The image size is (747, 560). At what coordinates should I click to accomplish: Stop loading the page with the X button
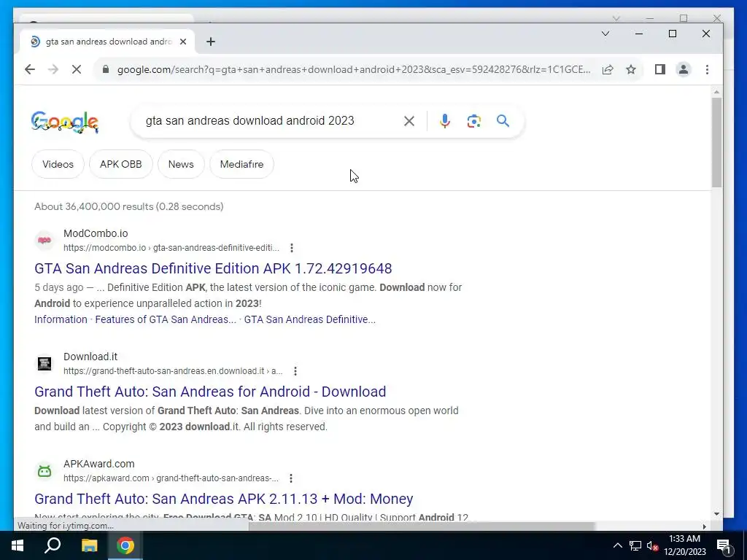tap(76, 69)
